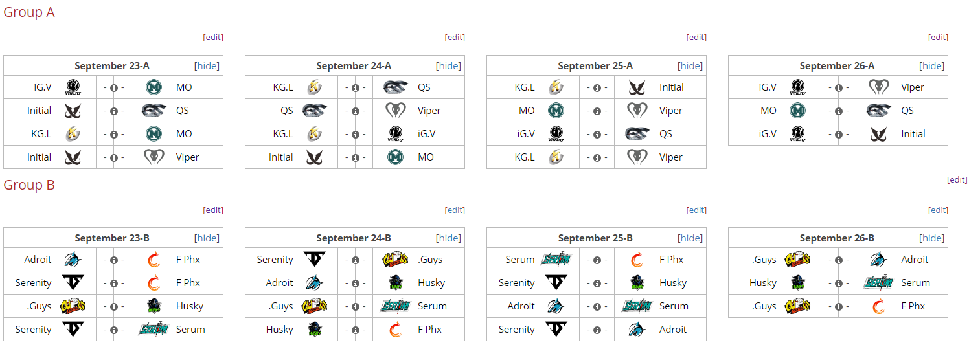Click iG.V logo in September 23-A first match
980x347 pixels.
point(73,87)
